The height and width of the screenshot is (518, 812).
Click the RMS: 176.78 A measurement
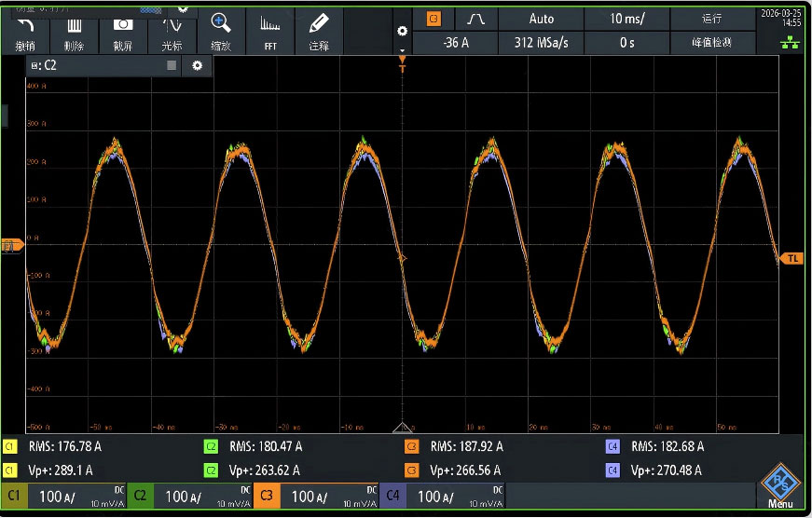[x=64, y=446]
